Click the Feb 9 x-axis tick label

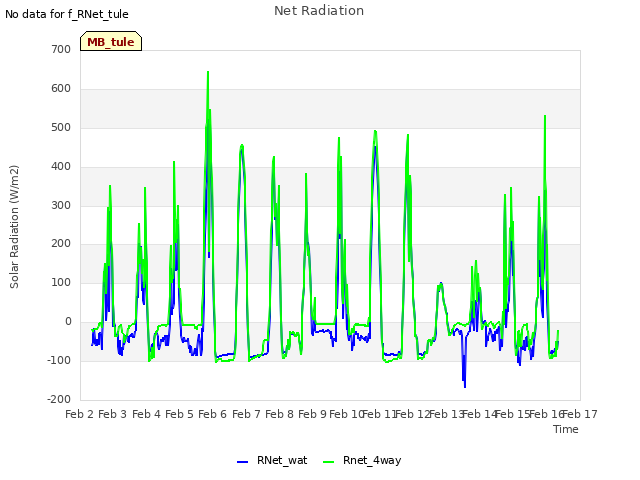pyautogui.click(x=312, y=414)
